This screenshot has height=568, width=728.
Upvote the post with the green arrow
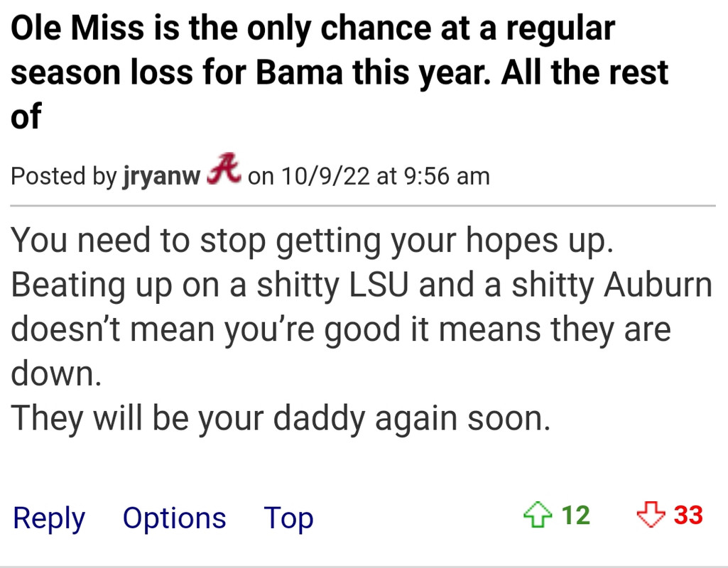tap(537, 515)
